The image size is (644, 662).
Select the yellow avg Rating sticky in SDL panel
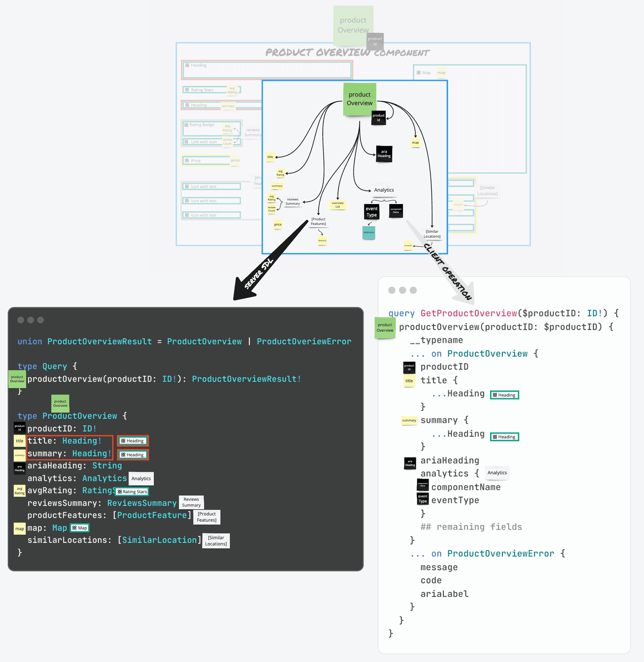pos(20,491)
